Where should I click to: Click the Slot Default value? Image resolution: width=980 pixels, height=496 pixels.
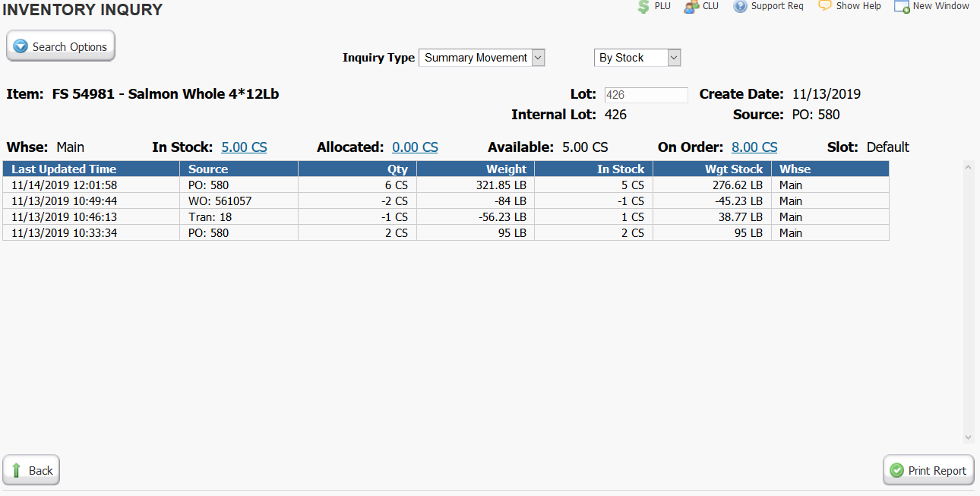click(x=888, y=147)
